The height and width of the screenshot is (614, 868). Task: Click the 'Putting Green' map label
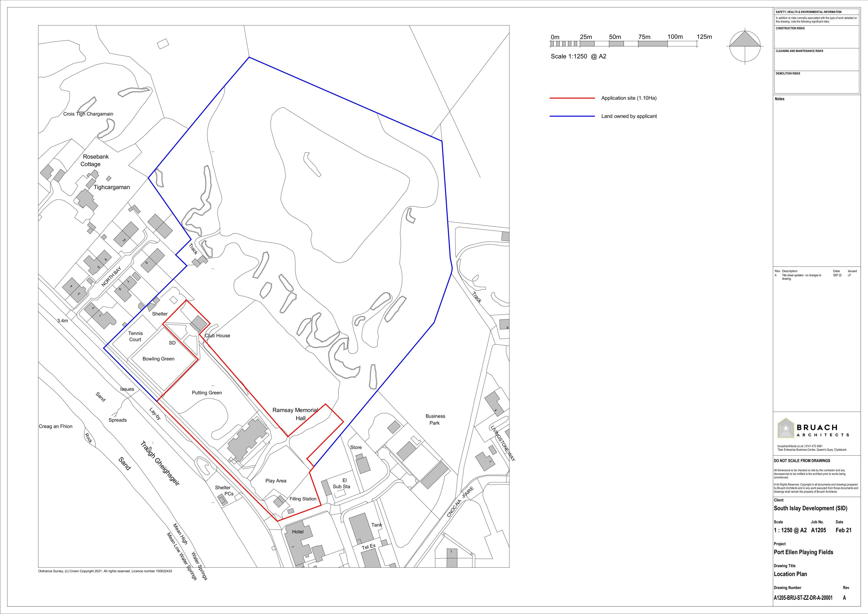coord(207,393)
